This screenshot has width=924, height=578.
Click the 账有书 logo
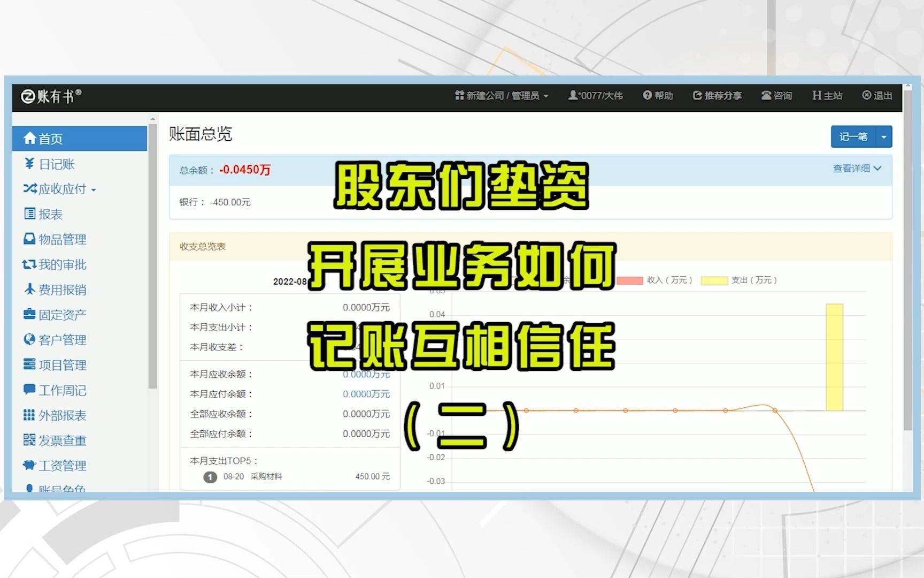tap(51, 96)
